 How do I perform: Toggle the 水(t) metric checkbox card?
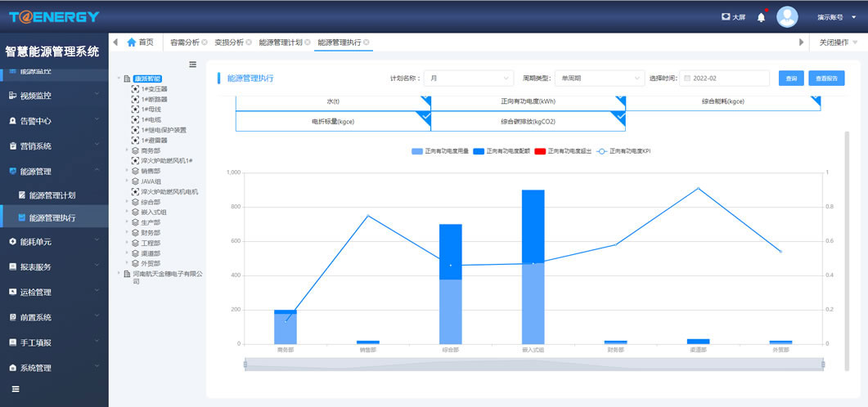tap(333, 101)
